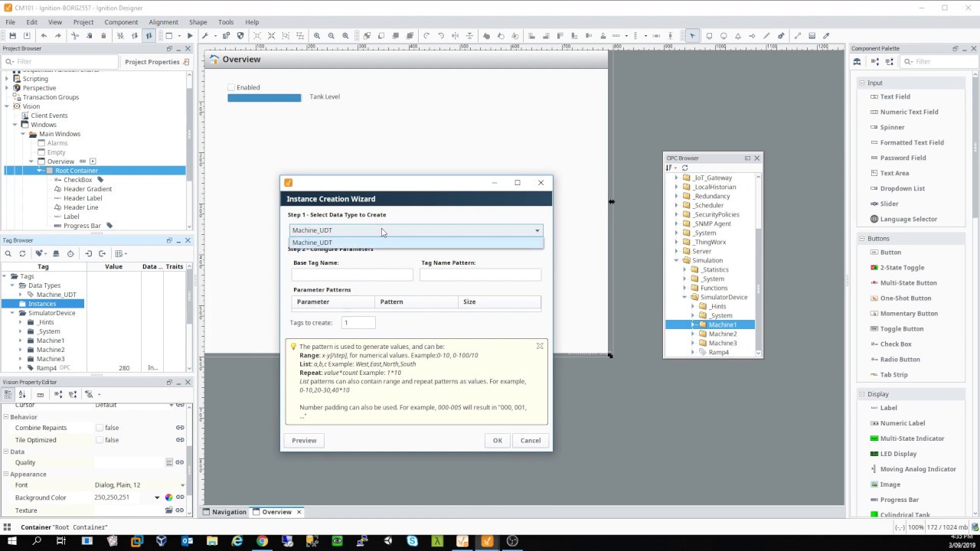Open Tag Browser timer scan class icon
Viewport: 980px width, 551px height.
(70, 253)
